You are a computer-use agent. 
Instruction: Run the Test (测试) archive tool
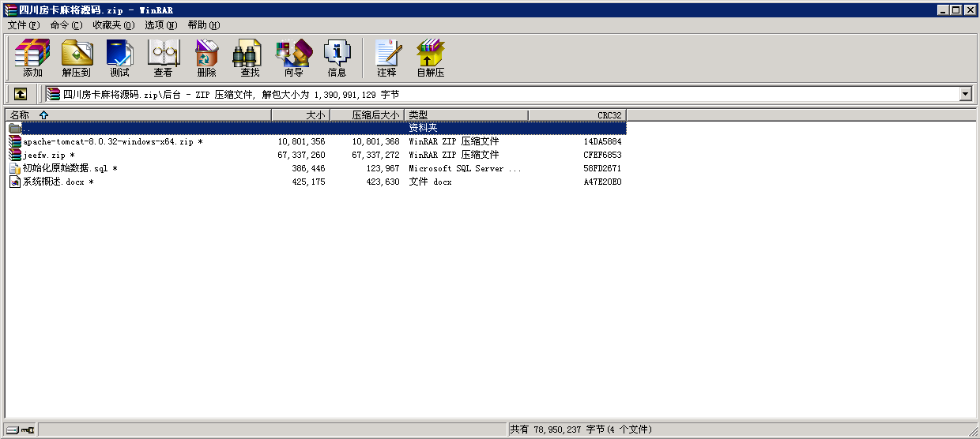[x=119, y=58]
